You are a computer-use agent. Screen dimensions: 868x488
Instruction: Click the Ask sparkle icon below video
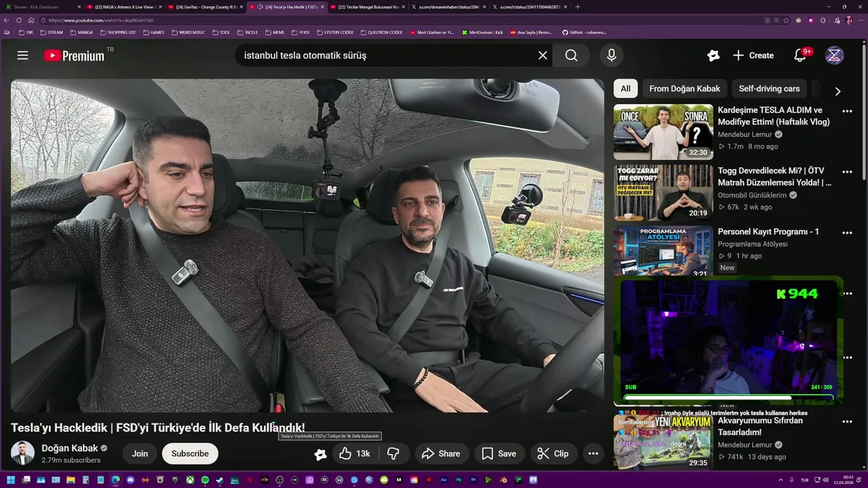(x=320, y=454)
